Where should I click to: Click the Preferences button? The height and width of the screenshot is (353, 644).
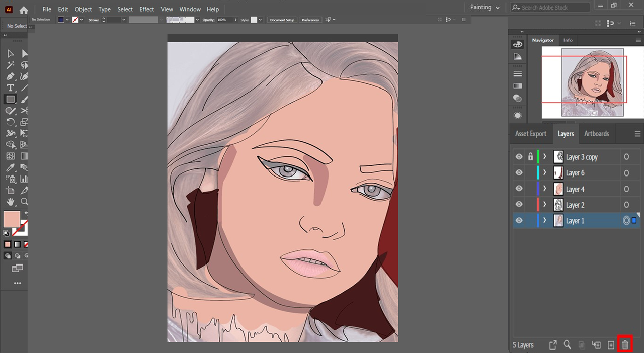(x=310, y=20)
